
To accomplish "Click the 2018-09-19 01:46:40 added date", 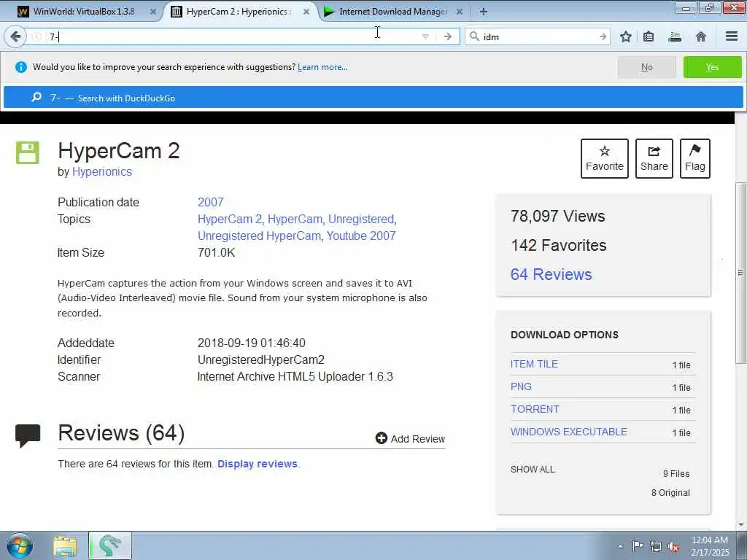I will (x=252, y=343).
